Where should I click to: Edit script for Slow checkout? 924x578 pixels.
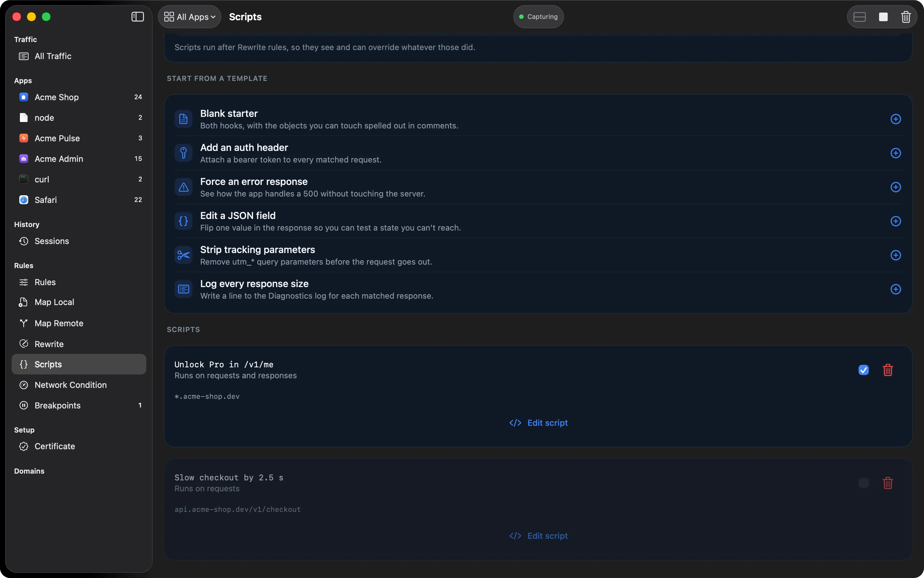tap(538, 536)
